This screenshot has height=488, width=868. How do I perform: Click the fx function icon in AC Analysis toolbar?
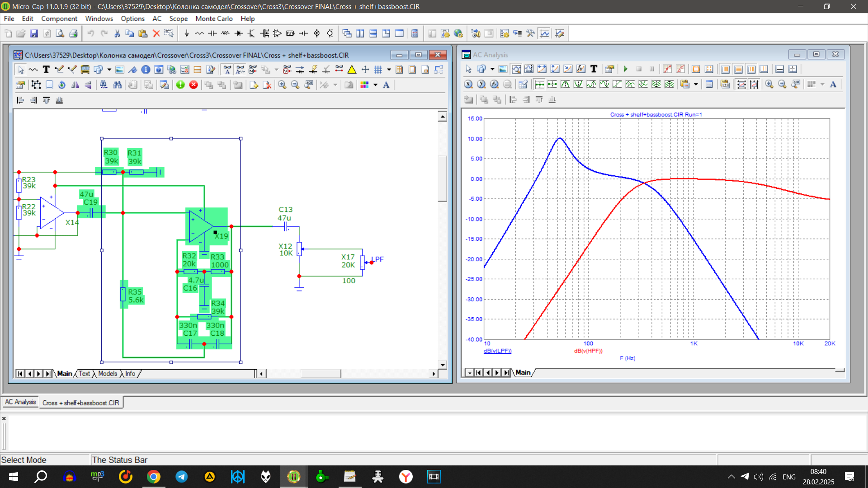coord(581,69)
